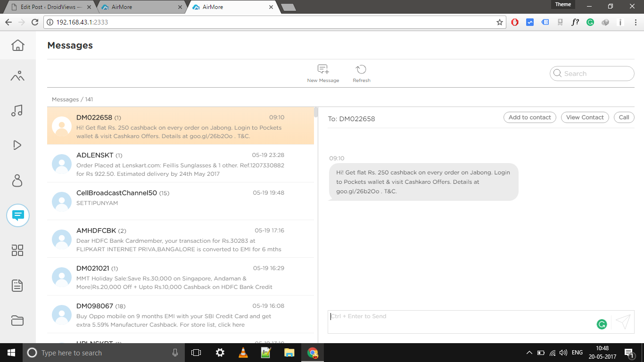644x362 pixels.
Task: Click the Messages / 141 count label
Action: click(72, 99)
